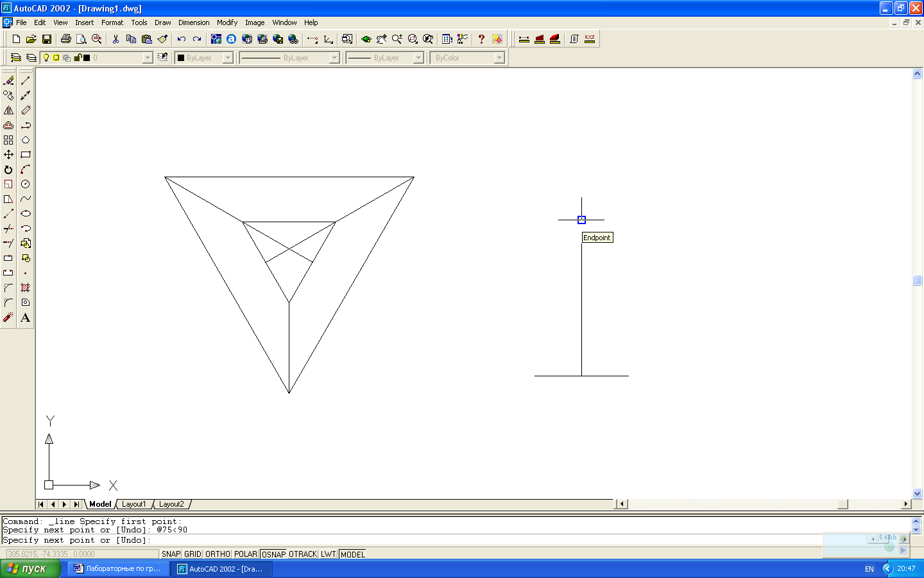Toggle LWT lineweight display
Screen dimensions: 924x578
(x=329, y=554)
